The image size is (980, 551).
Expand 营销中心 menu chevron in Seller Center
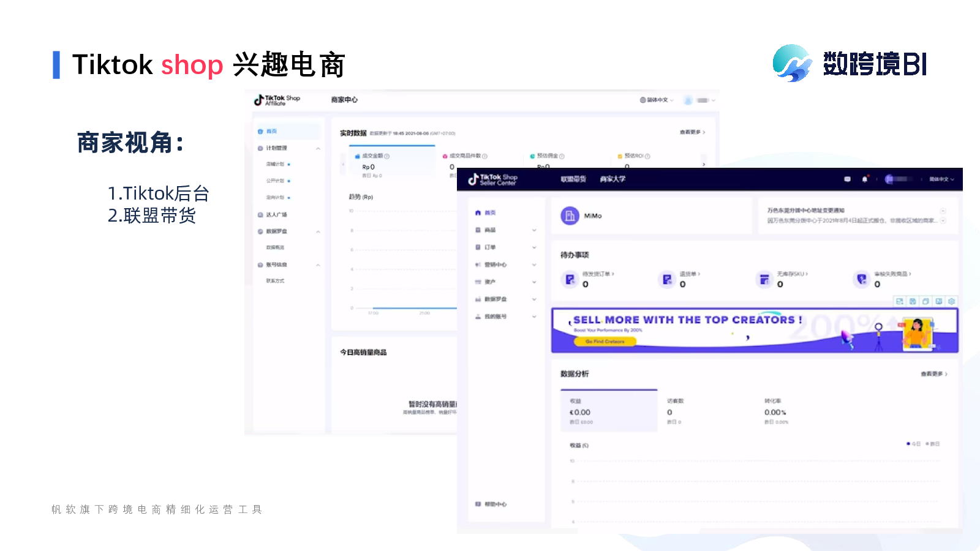(534, 264)
